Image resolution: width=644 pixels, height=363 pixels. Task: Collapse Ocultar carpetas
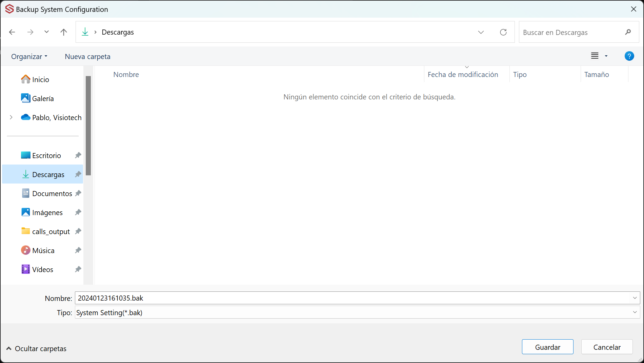pos(36,348)
